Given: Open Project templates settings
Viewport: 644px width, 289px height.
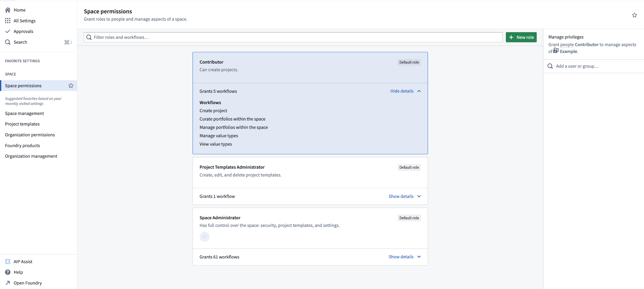Looking at the screenshot, I should pyautogui.click(x=22, y=124).
